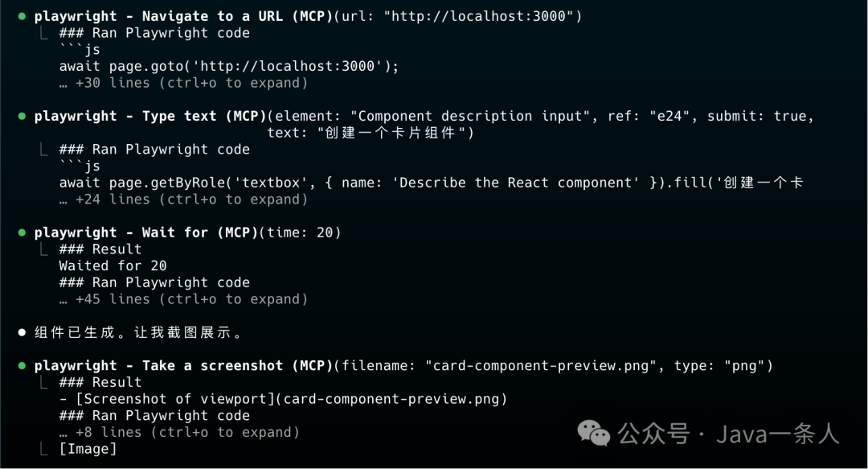The width and height of the screenshot is (868, 469).
Task: Click the await page.goto code line
Action: [228, 66]
